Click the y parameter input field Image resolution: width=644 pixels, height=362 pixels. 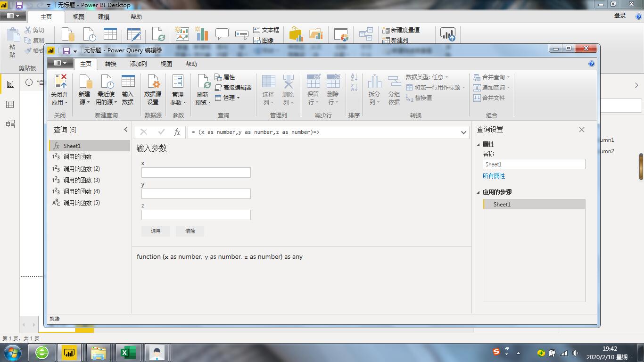point(196,194)
